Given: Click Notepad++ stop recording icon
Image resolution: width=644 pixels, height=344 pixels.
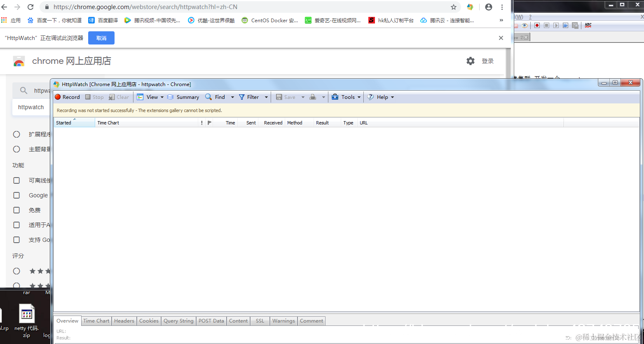Looking at the screenshot, I should [x=546, y=25].
